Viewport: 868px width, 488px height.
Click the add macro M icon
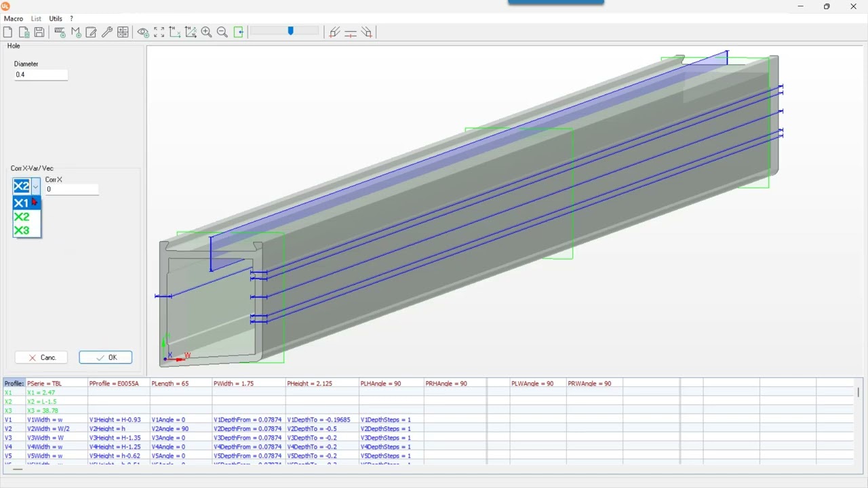tap(76, 32)
